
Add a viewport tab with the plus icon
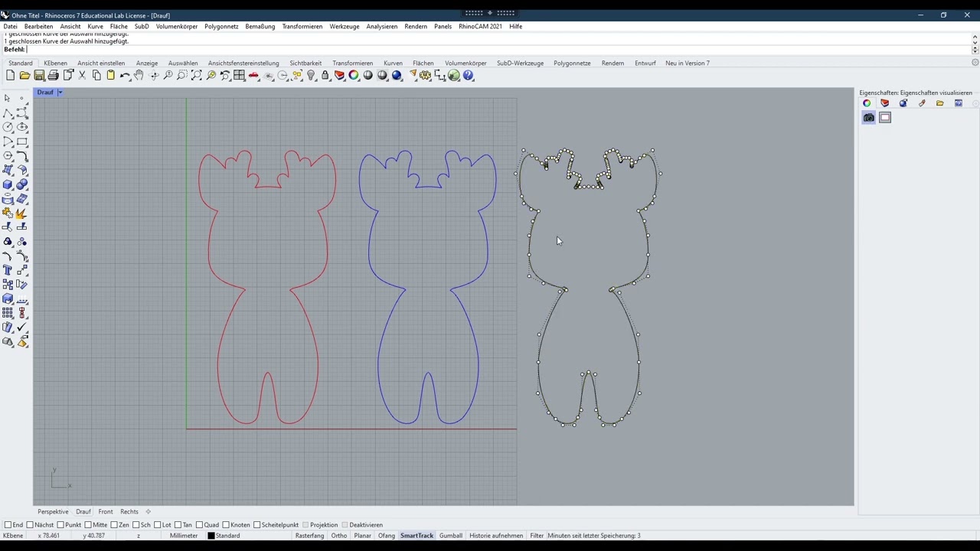(x=149, y=511)
